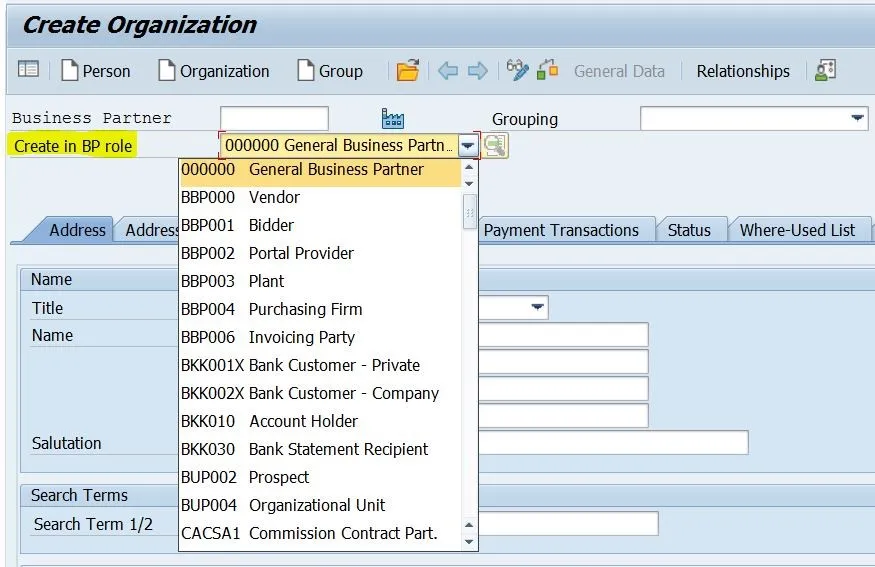Click the rightmost toolbar icon after Relationships

point(825,70)
